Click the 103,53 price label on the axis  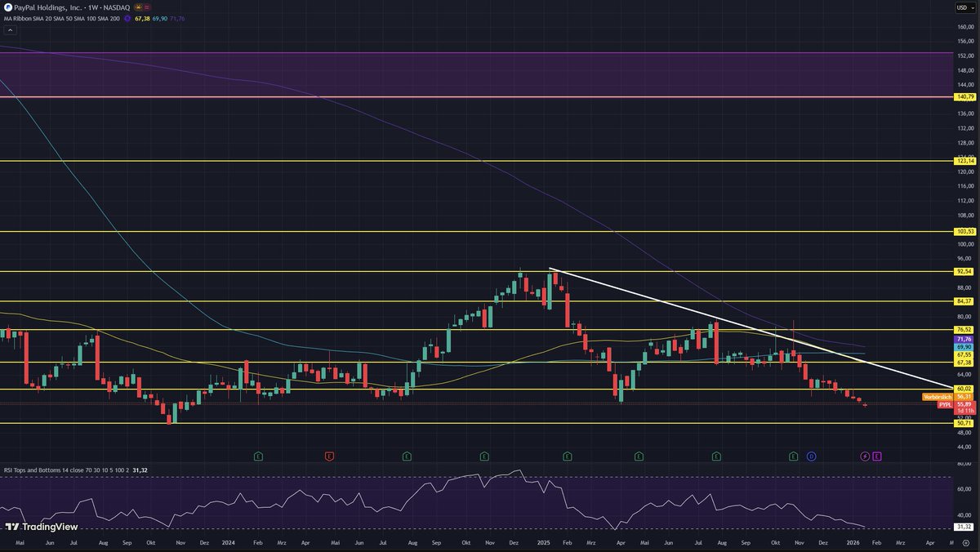(964, 232)
